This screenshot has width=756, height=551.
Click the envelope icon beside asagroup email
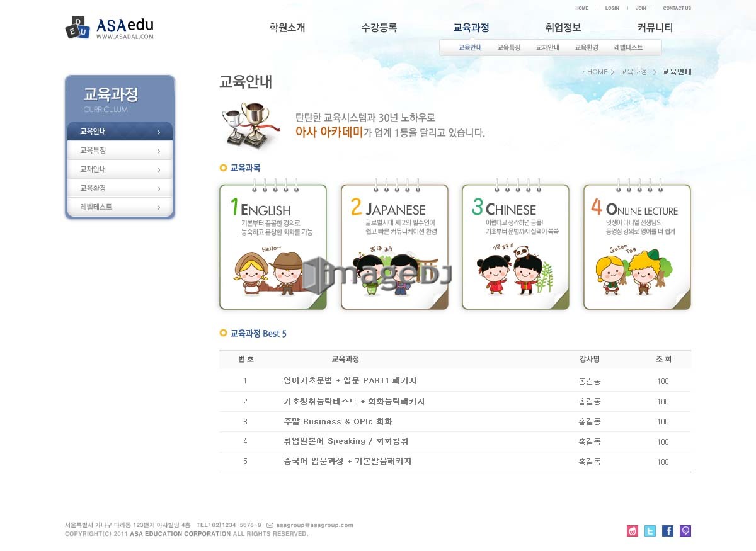tap(270, 525)
